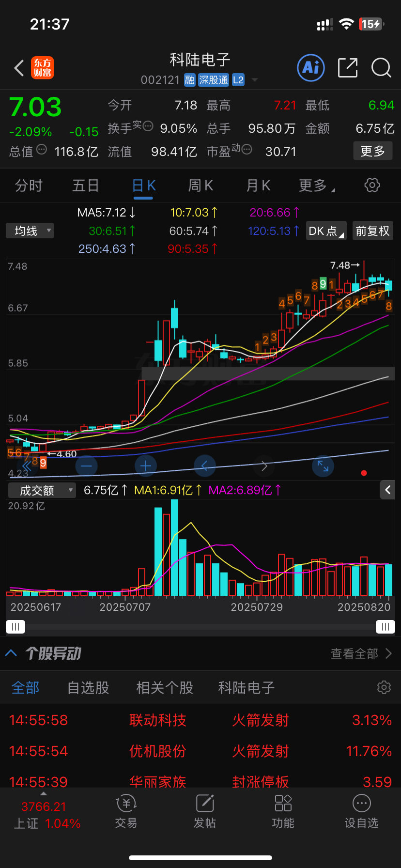Tap the 融 margin badge

tap(189, 80)
